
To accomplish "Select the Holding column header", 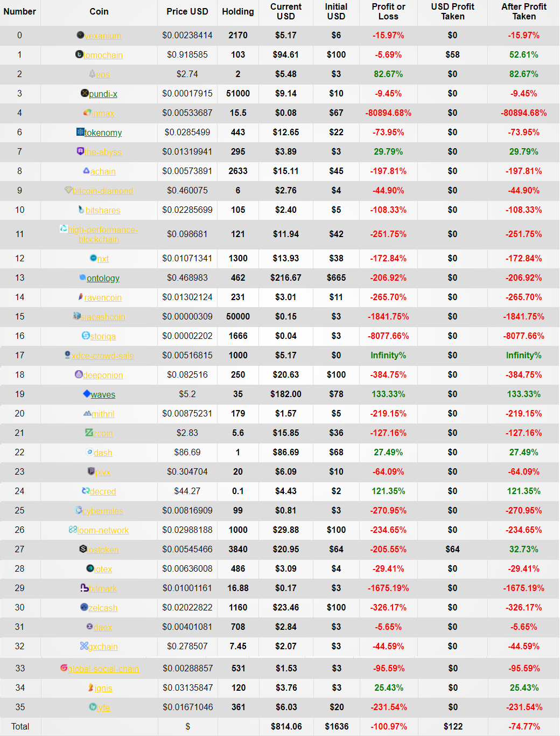I will tap(238, 11).
